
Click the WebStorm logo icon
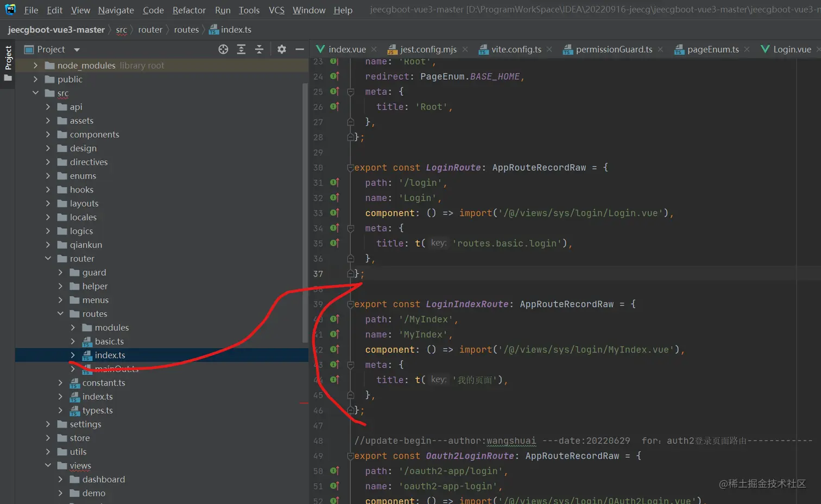[x=10, y=9]
